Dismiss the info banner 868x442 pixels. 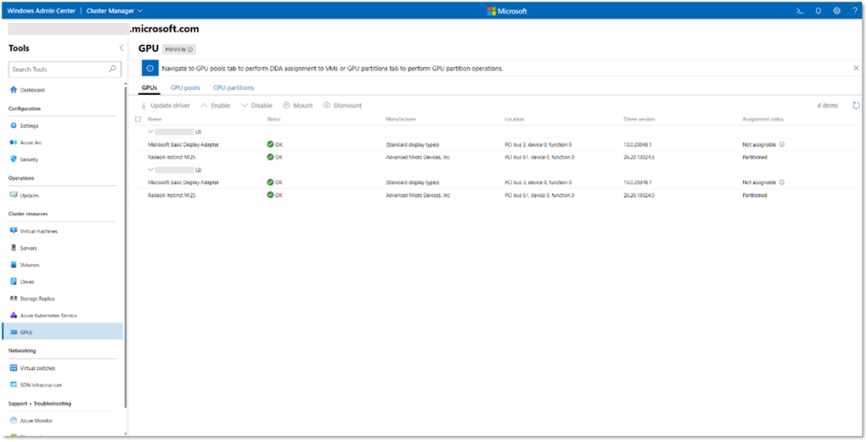tap(856, 68)
